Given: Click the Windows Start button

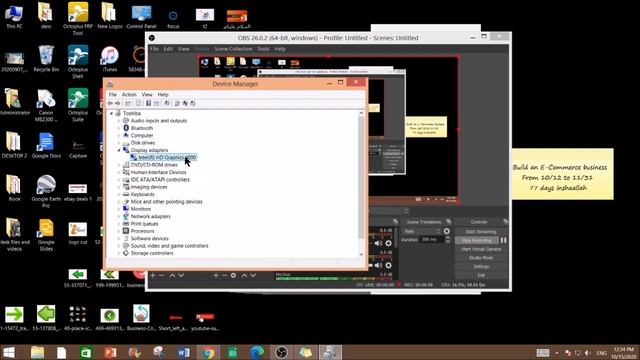Looking at the screenshot, I should (9, 352).
